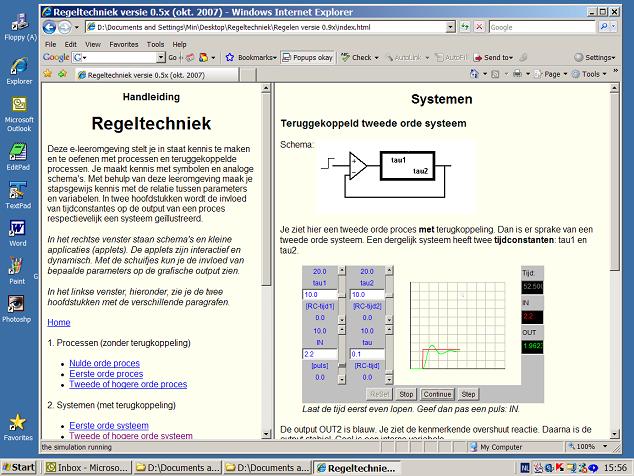
Task: Click the browser Forward arrow button
Action: click(64, 28)
